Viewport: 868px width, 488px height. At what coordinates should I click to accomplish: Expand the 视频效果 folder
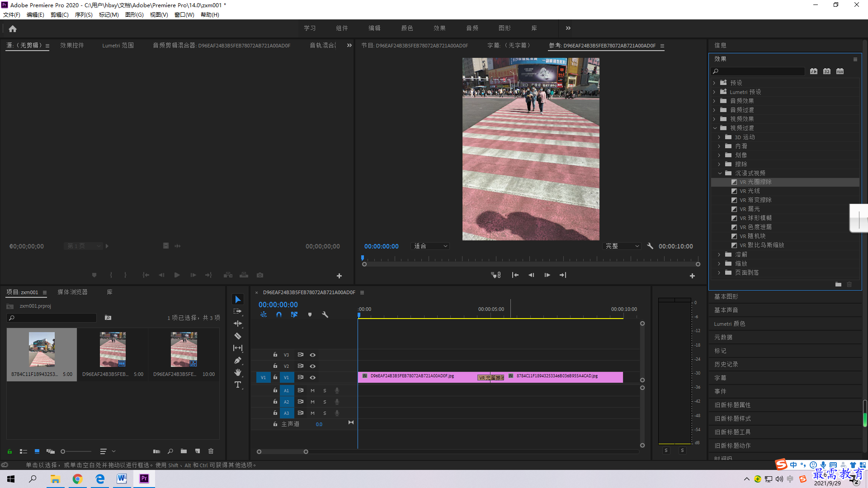[714, 119]
